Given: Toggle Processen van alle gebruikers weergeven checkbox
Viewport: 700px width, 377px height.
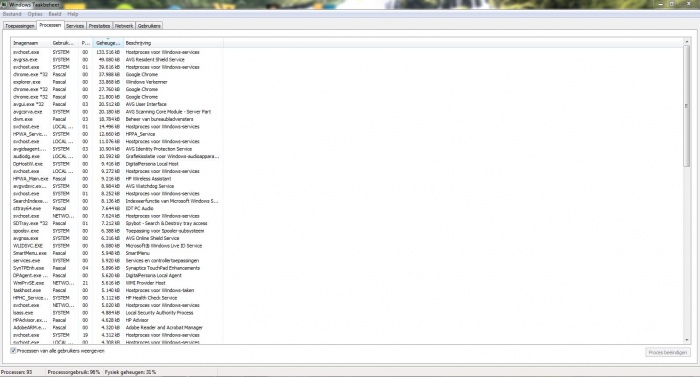Looking at the screenshot, I should (x=13, y=351).
